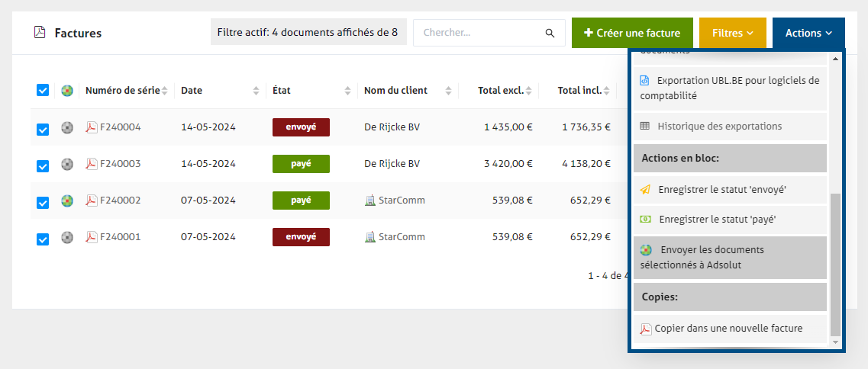Click the Adsolut status icon for F240001
The height and width of the screenshot is (369, 868).
pyautogui.click(x=67, y=237)
